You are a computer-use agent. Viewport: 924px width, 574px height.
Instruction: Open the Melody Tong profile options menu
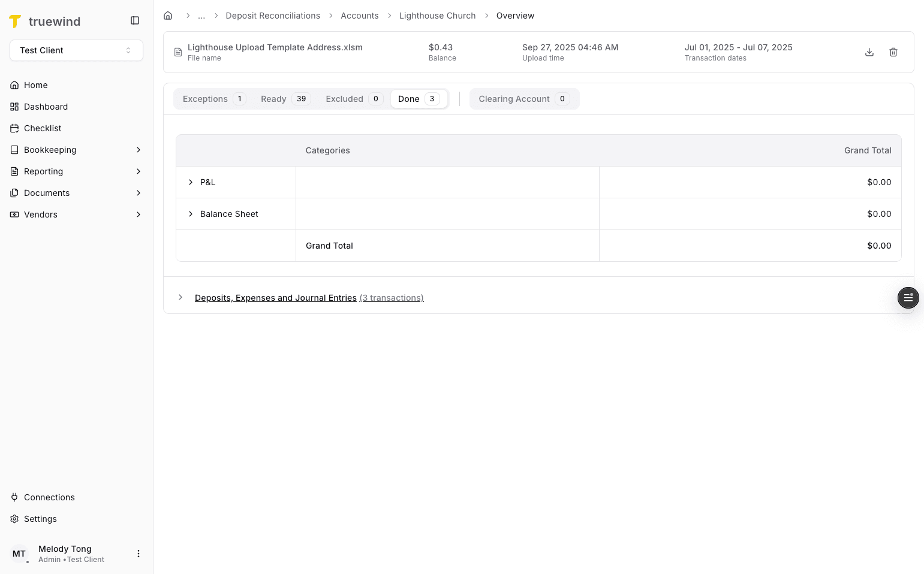pyautogui.click(x=139, y=554)
